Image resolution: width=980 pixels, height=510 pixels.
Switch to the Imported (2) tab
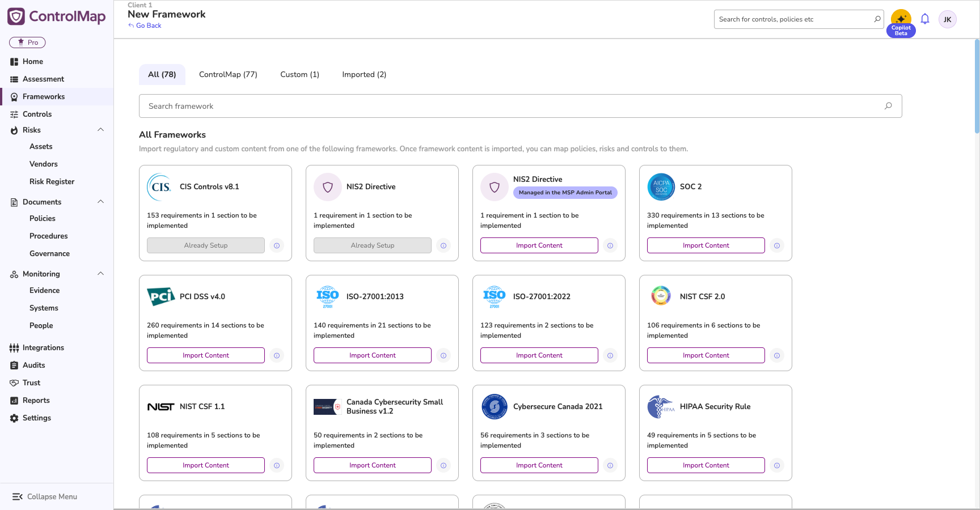pyautogui.click(x=364, y=74)
